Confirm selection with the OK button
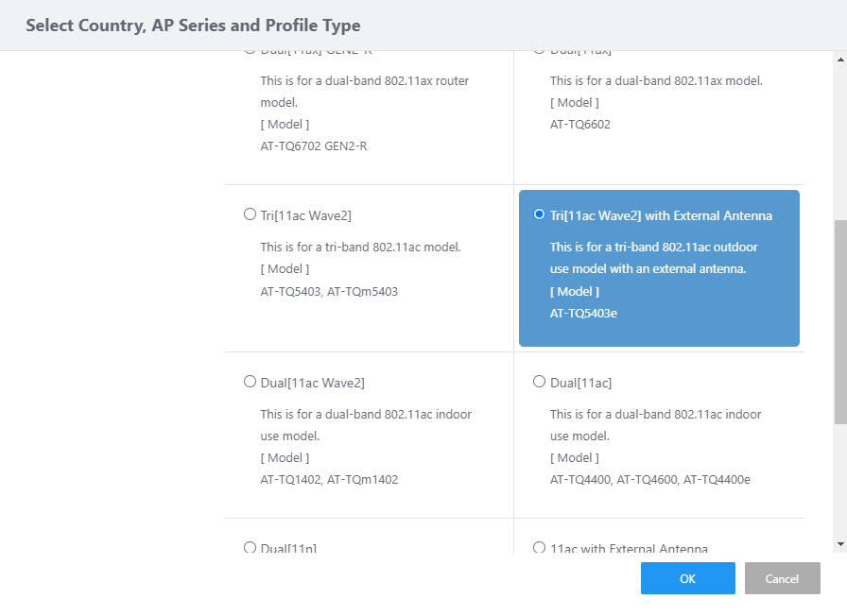Screen dimensions: 847x616 pos(687,578)
